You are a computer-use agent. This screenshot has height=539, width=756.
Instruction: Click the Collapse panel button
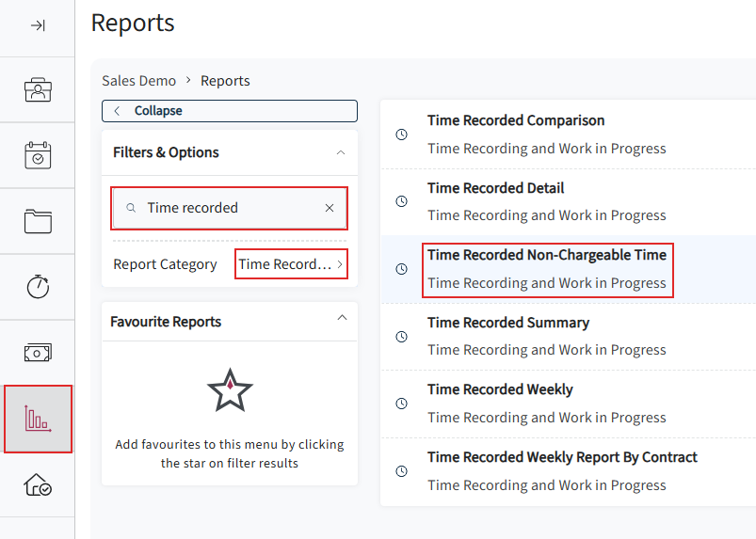point(230,111)
